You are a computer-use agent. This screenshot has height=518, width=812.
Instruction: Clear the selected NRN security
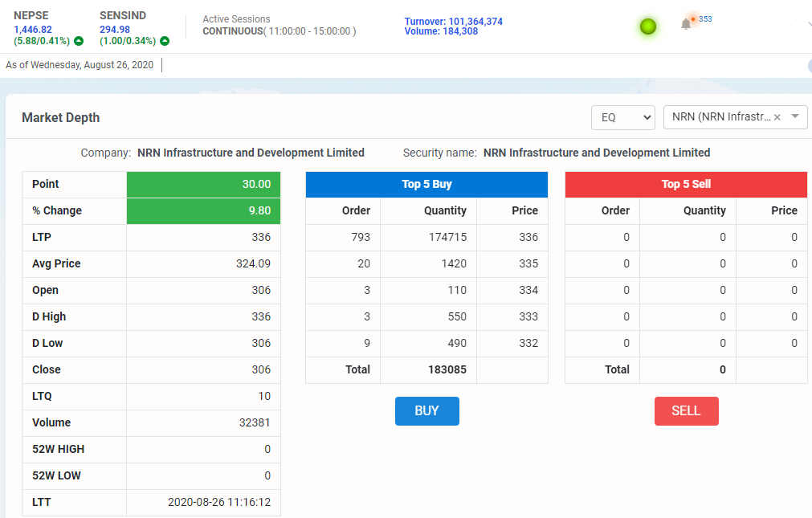pos(777,117)
